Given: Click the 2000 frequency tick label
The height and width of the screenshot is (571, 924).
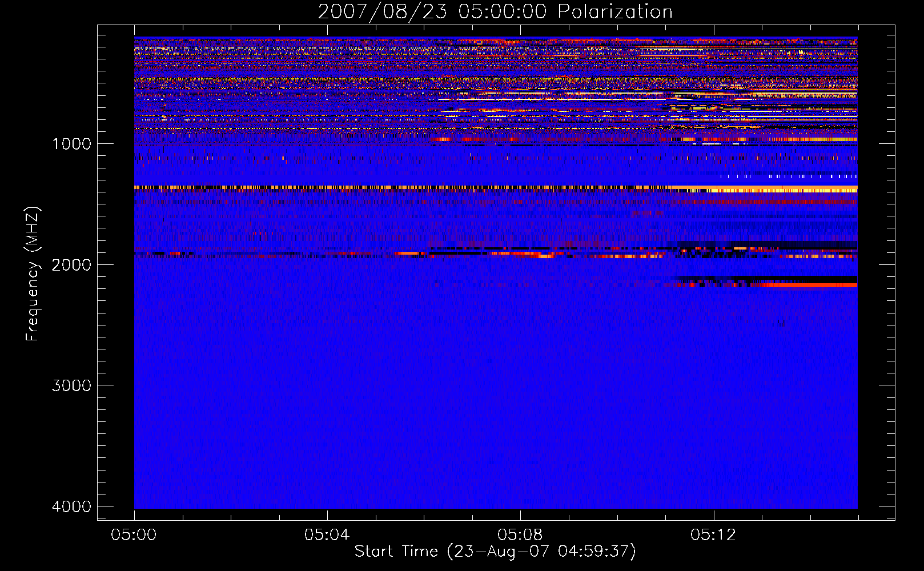Looking at the screenshot, I should pyautogui.click(x=71, y=265).
